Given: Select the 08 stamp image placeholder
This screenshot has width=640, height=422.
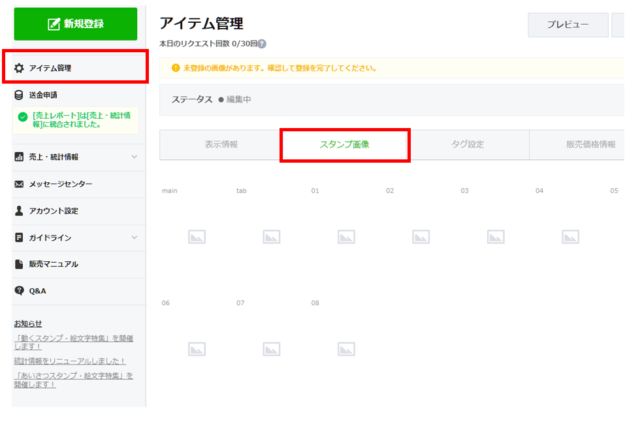Looking at the screenshot, I should tap(346, 349).
